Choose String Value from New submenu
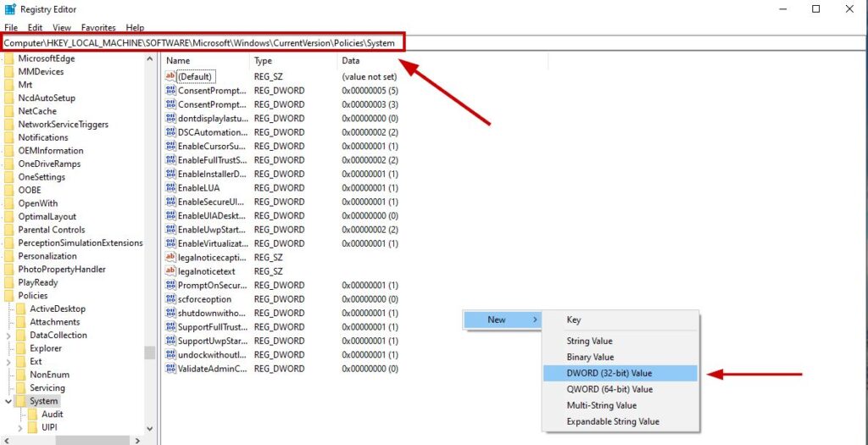868x445 pixels. point(620,341)
